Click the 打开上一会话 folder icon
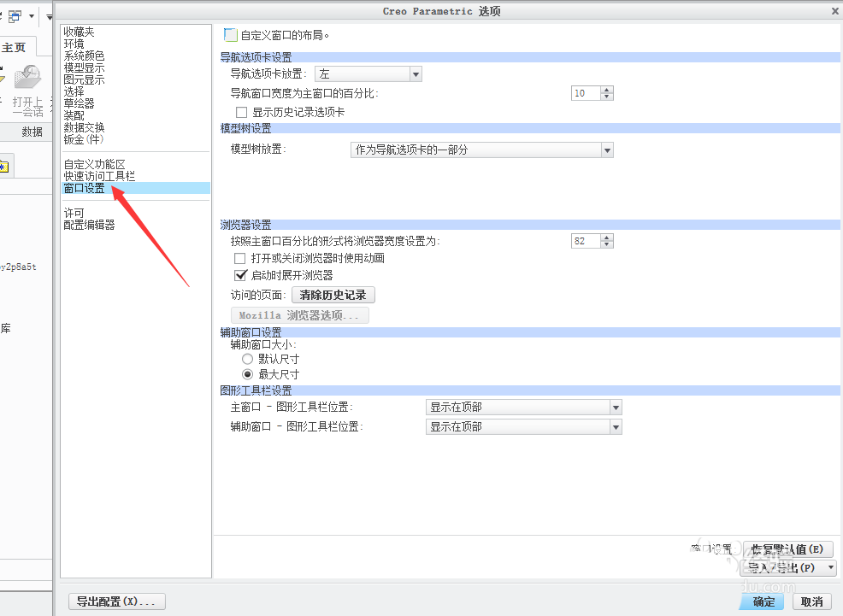This screenshot has height=616, width=843. tap(27, 78)
